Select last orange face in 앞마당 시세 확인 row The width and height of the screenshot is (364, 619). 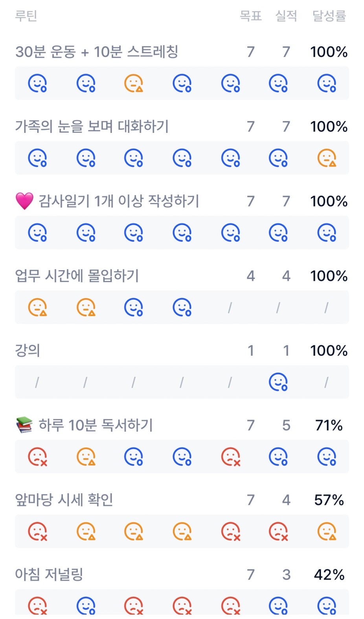327,531
